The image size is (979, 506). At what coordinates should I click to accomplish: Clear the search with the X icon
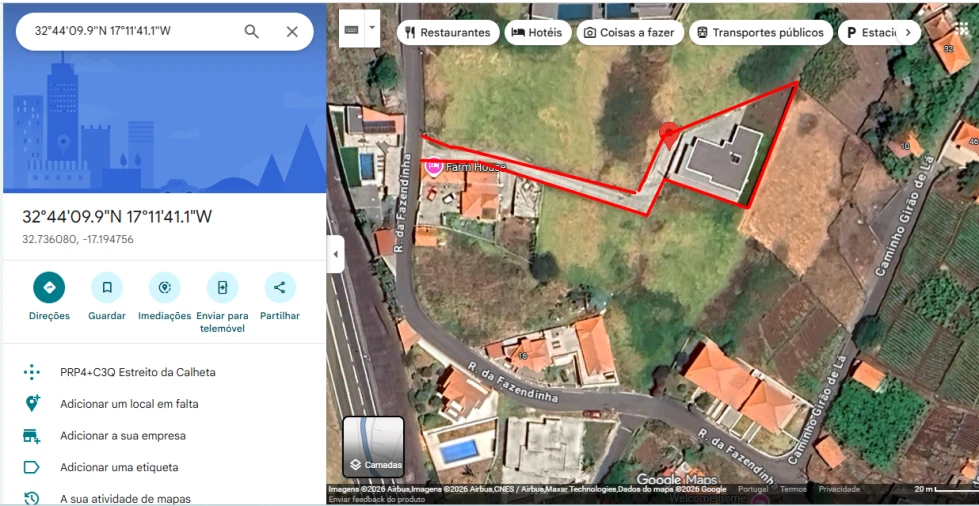click(x=292, y=32)
